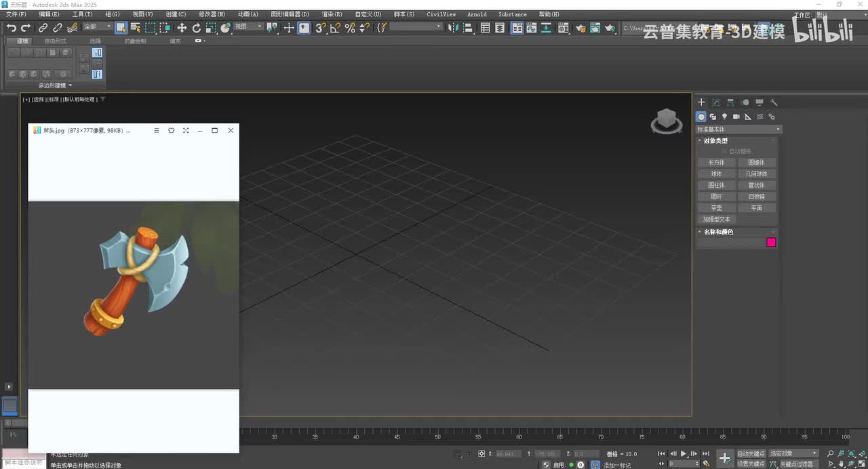Click the 茶壶 teapot button
The image size is (868, 469).
(x=716, y=208)
